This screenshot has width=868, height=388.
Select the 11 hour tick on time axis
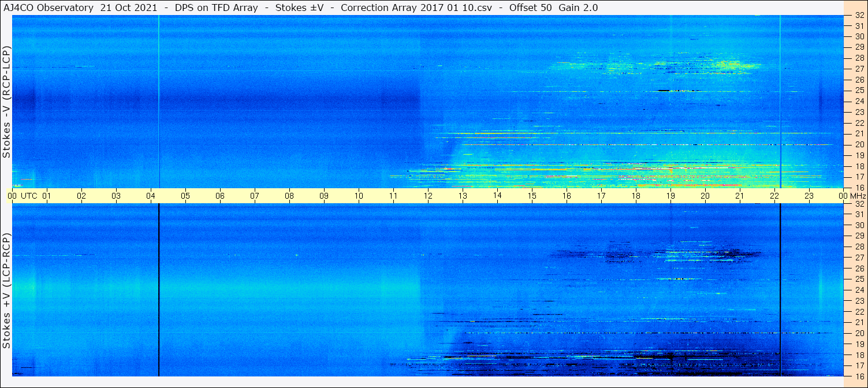(393, 196)
